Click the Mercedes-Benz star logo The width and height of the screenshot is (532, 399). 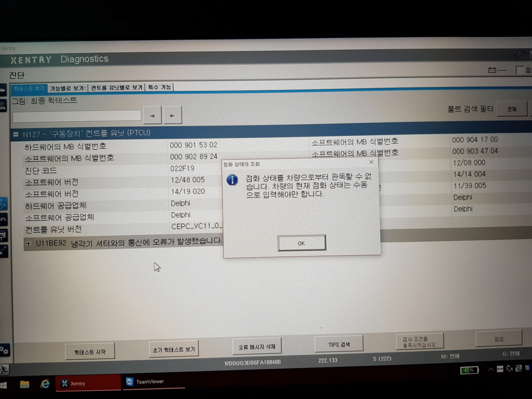(520, 55)
